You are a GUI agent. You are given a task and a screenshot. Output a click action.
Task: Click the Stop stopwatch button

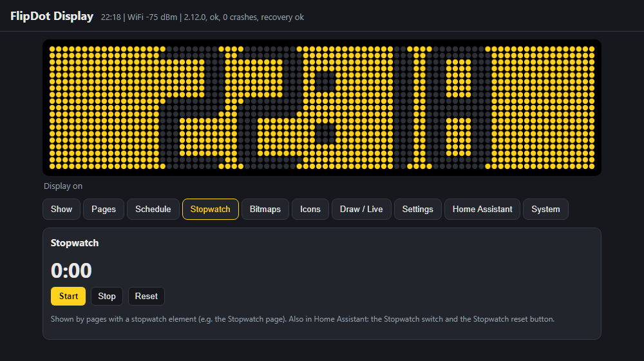point(107,296)
